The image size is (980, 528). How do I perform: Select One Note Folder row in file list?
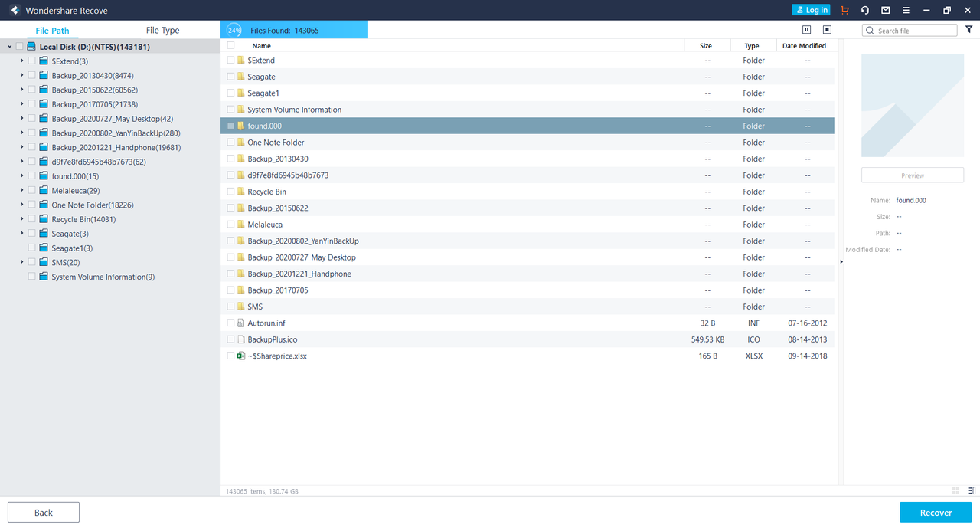528,143
